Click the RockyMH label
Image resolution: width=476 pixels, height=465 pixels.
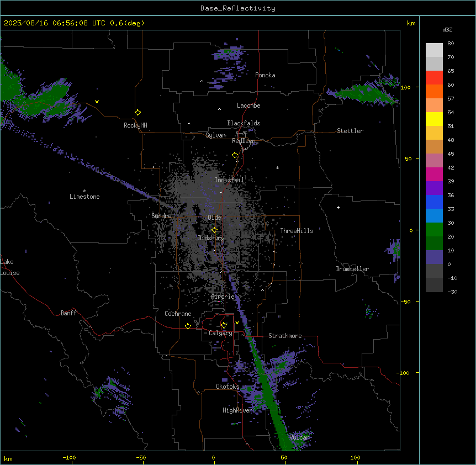point(135,125)
